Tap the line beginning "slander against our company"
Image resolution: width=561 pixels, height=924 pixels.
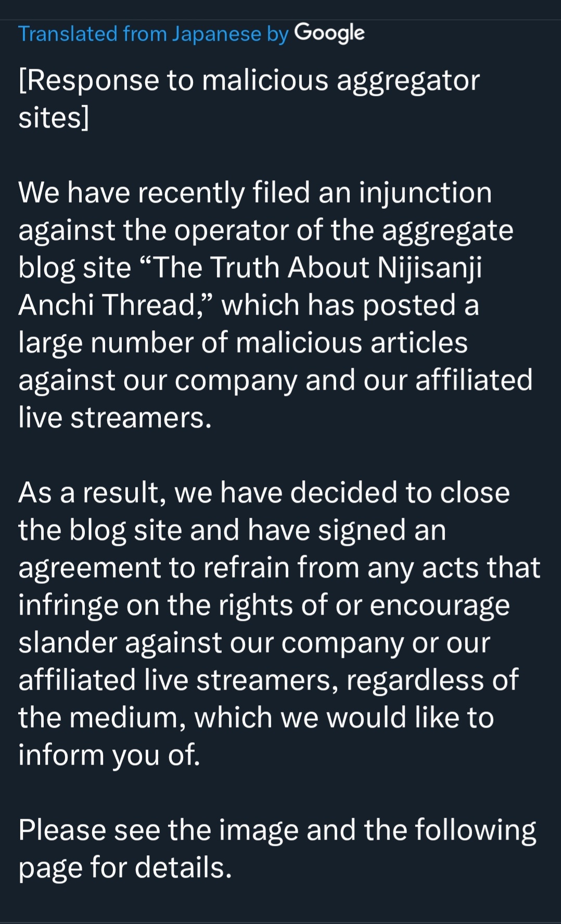click(254, 643)
